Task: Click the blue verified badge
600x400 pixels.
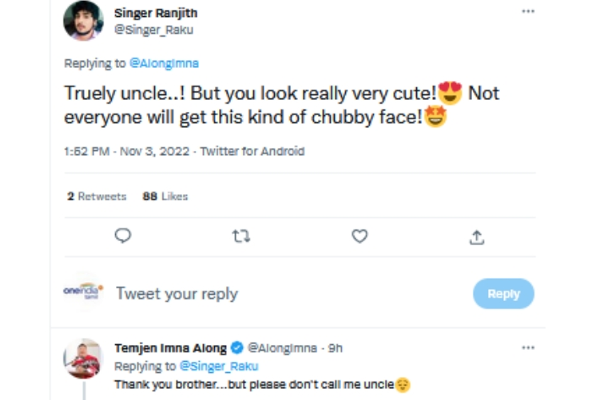Action: (x=238, y=347)
